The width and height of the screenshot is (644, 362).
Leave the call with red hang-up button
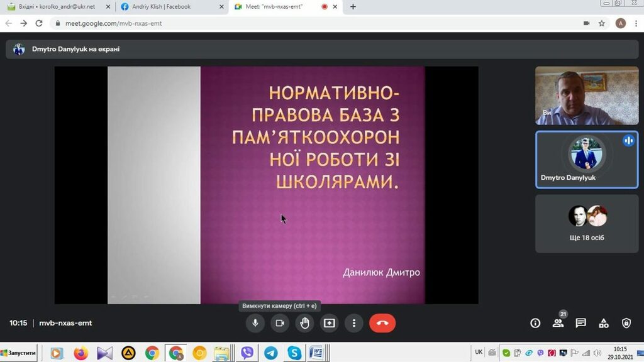pyautogui.click(x=382, y=323)
